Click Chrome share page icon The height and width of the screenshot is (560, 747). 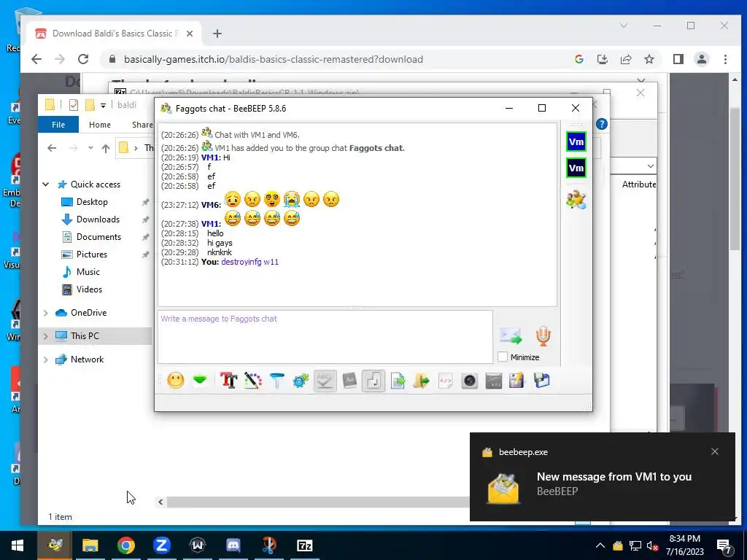pos(625,59)
